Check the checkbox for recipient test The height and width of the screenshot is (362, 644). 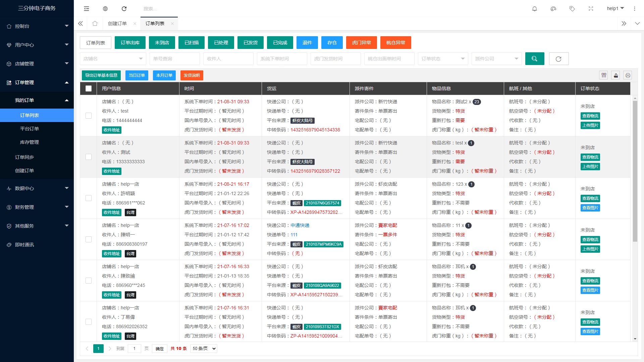89,116
